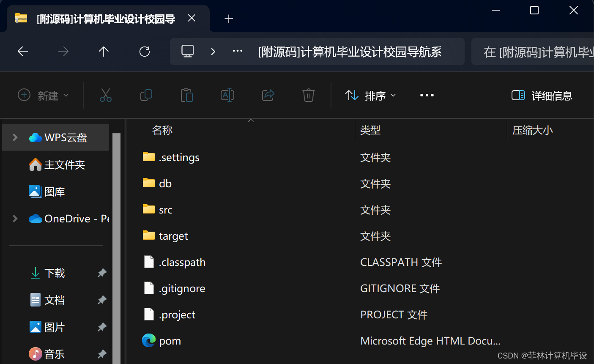The image size is (594, 364).
Task: Copy files with the copy icon
Action: 146,95
